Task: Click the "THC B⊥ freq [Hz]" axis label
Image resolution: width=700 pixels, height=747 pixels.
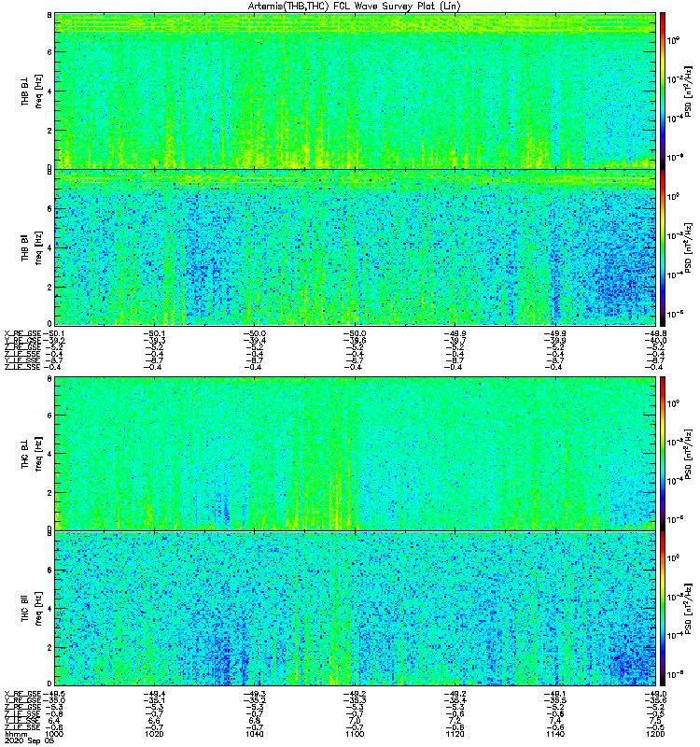Action: click(32, 454)
